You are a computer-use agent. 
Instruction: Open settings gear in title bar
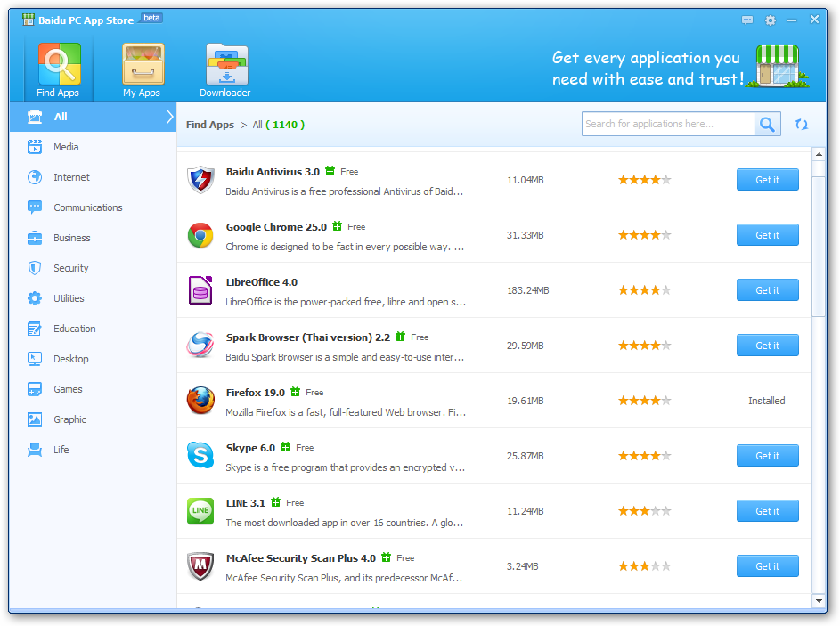[x=771, y=20]
